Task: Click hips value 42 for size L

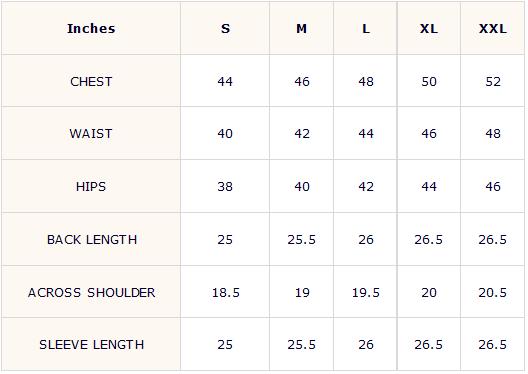Action: pyautogui.click(x=366, y=186)
